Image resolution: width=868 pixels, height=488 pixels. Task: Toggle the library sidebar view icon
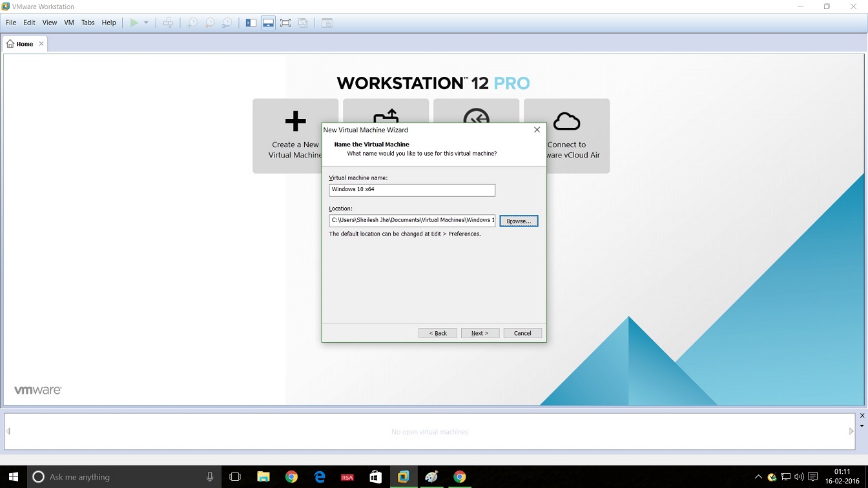click(x=251, y=23)
